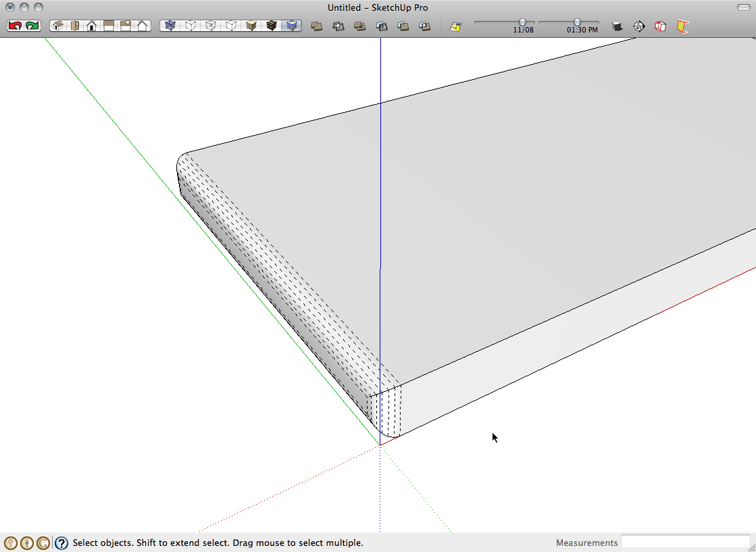Click the shadow date slider at 11/08
This screenshot has width=756, height=552.
point(522,22)
